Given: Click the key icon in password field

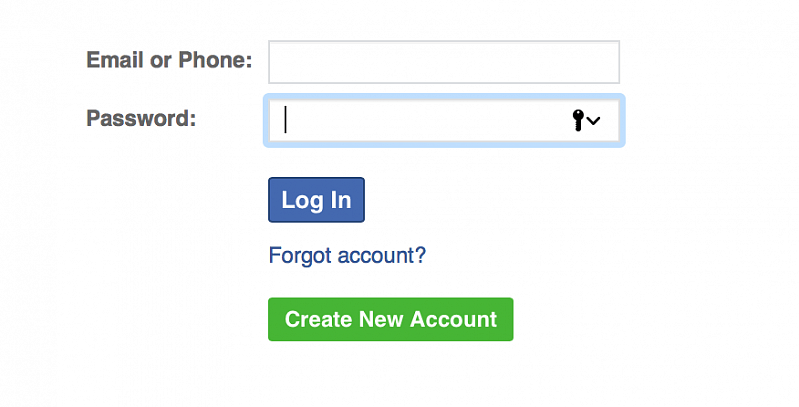Looking at the screenshot, I should click(x=577, y=121).
